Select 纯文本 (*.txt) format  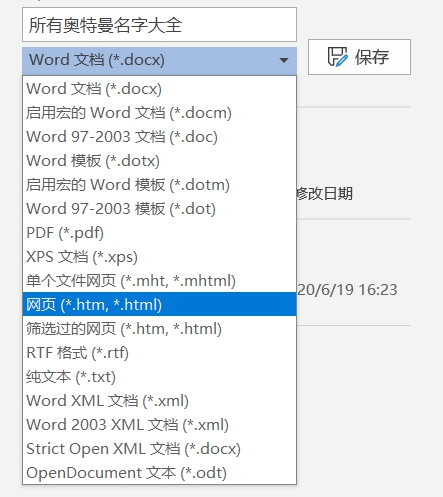click(159, 377)
